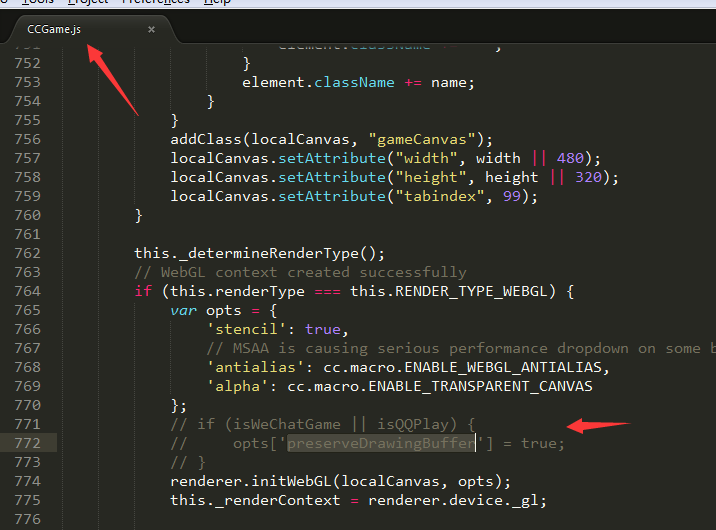The image size is (716, 530).
Task: Click the number 99 on line 759
Action: (x=512, y=196)
